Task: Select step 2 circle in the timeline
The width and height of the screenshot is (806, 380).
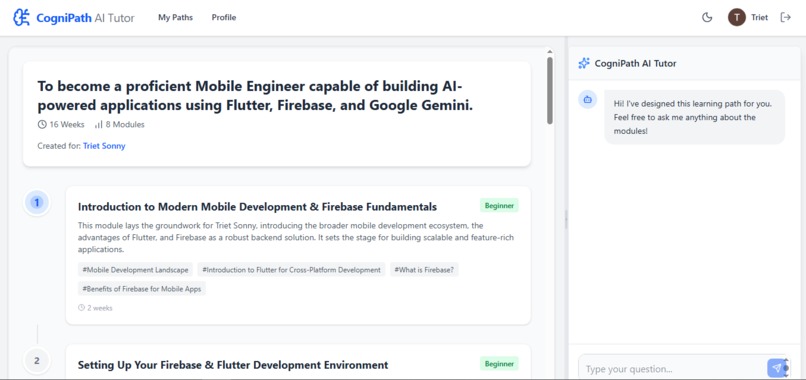Action: (x=36, y=360)
